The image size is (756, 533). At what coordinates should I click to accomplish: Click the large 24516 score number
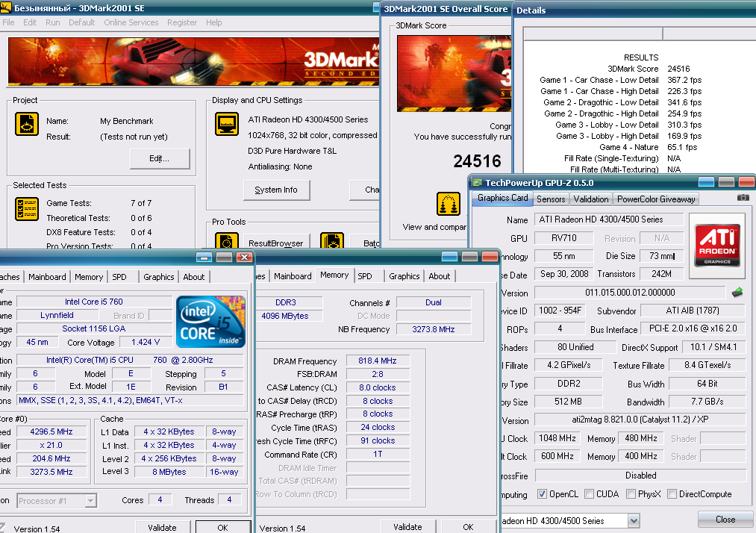478,161
